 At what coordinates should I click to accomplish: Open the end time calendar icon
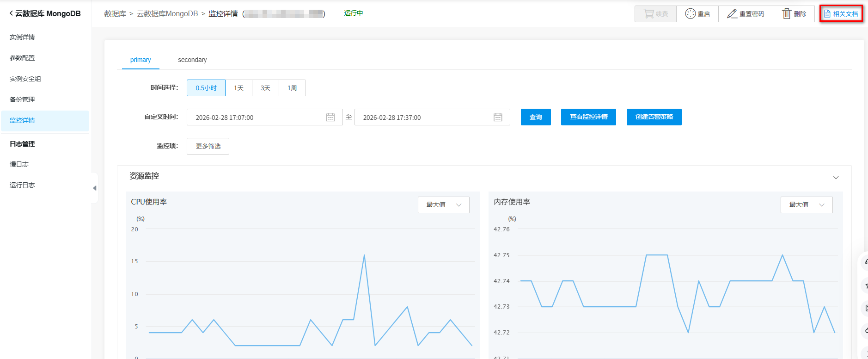498,118
